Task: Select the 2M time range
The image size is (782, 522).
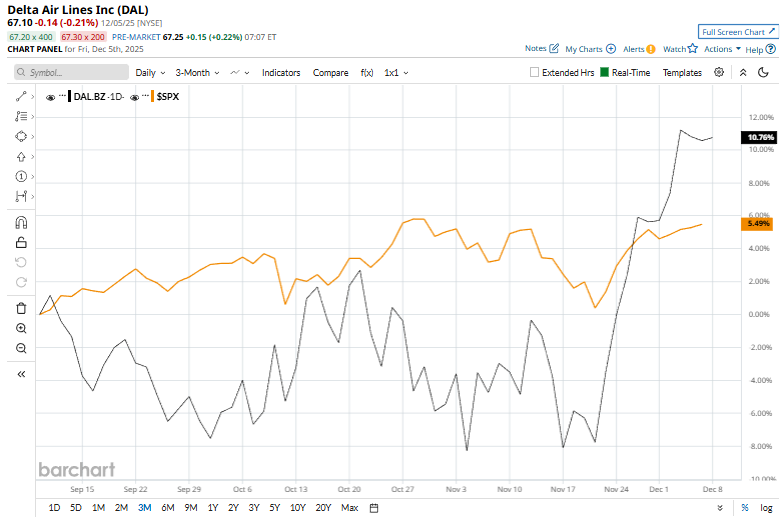Action: 121,508
